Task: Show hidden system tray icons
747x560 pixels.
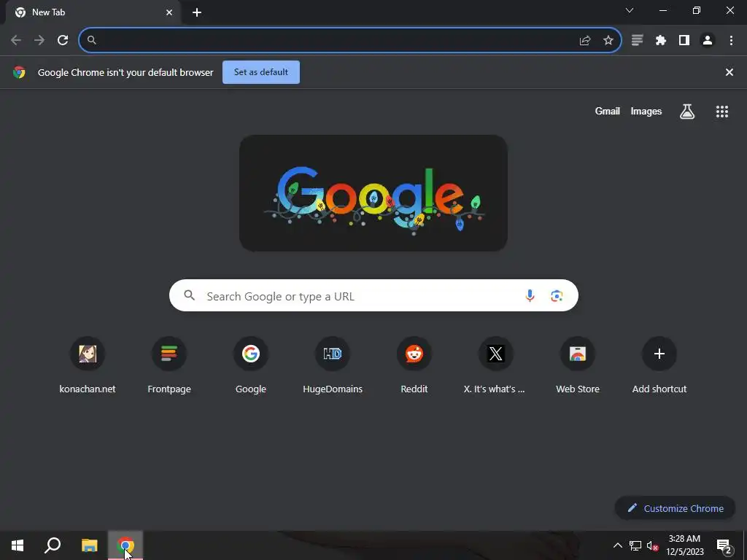Action: point(617,545)
